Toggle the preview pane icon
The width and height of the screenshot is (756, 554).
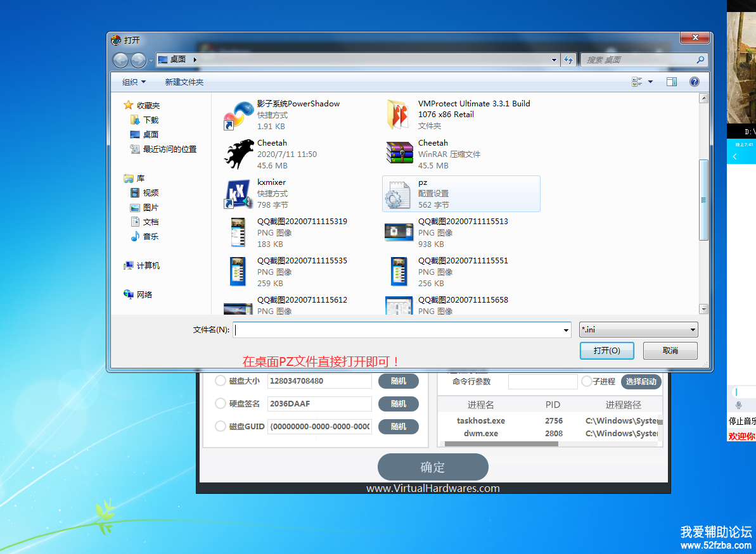672,82
